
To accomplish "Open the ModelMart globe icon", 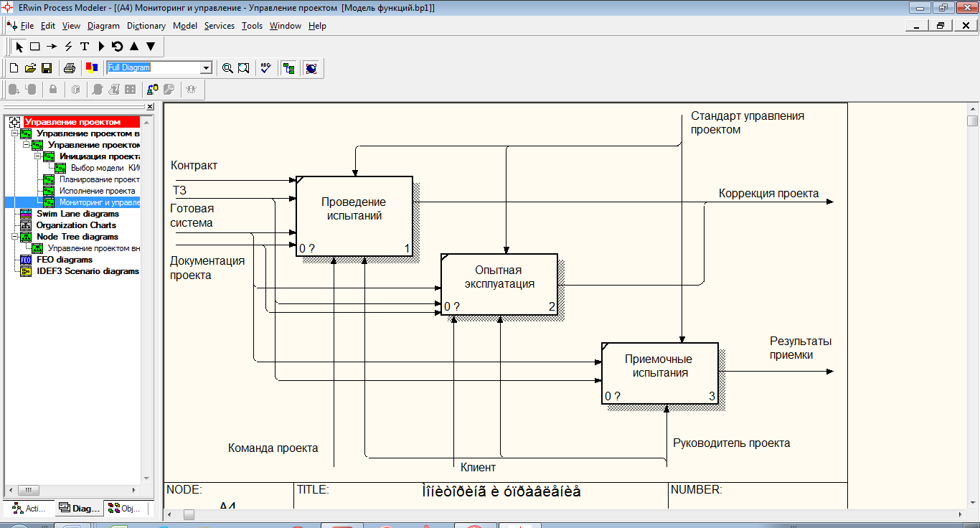I will click(311, 68).
